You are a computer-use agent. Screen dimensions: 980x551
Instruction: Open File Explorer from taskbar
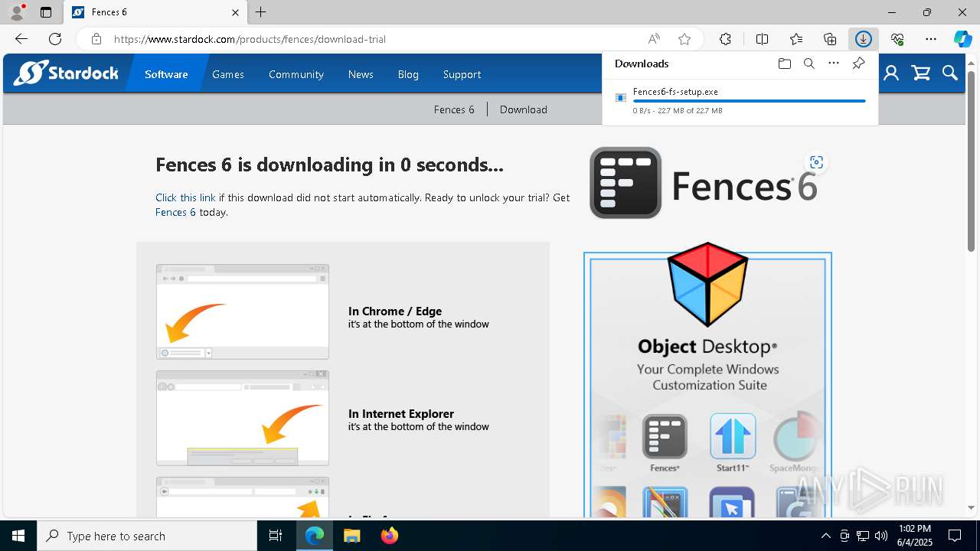tap(351, 536)
